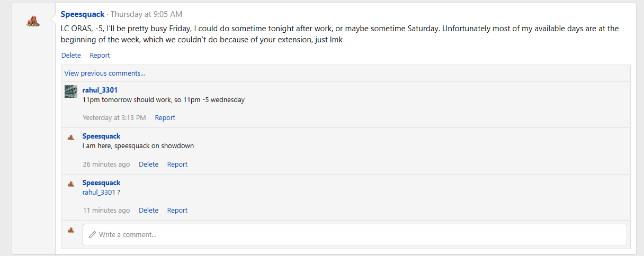
Task: Click Speesquack's avatar beside the "rahul_3301 ?" comment
Action: click(x=71, y=184)
